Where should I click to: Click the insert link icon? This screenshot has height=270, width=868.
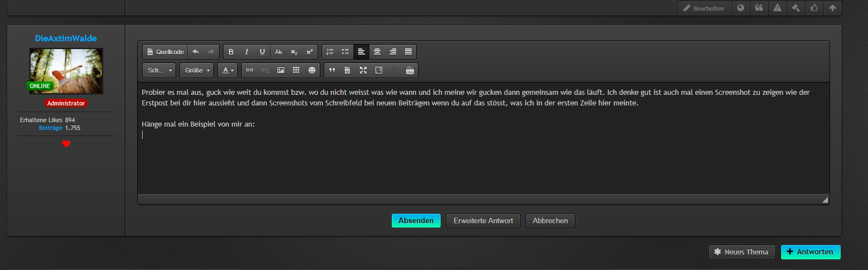coord(250,70)
